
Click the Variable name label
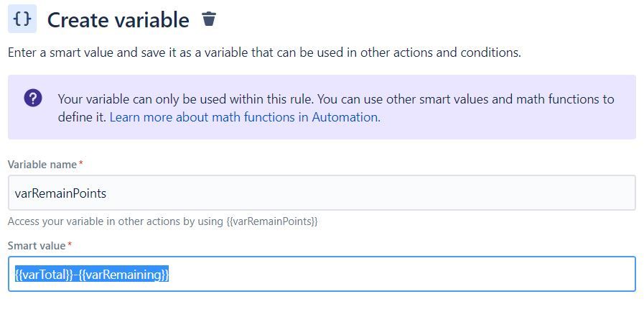[42, 165]
